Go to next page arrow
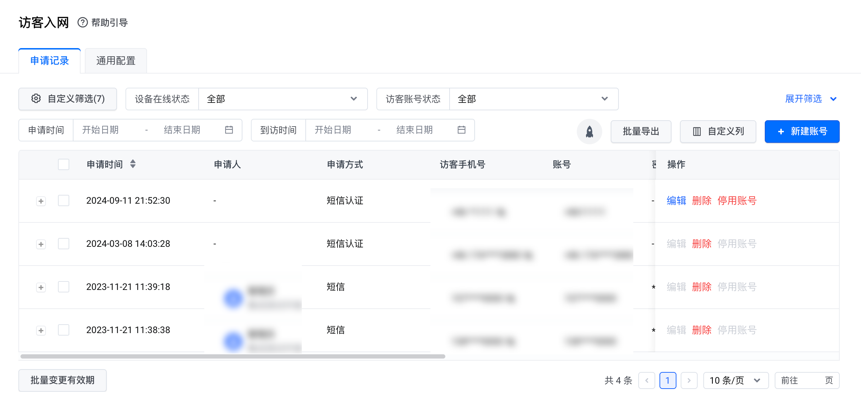Viewport: 868px width, 413px height. pos(689,380)
